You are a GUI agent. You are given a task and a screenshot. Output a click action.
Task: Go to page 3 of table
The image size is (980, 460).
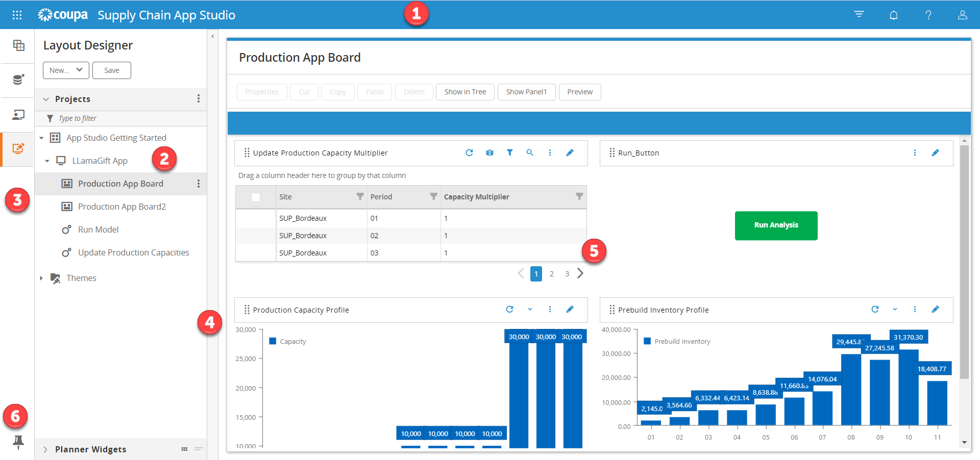coord(567,274)
